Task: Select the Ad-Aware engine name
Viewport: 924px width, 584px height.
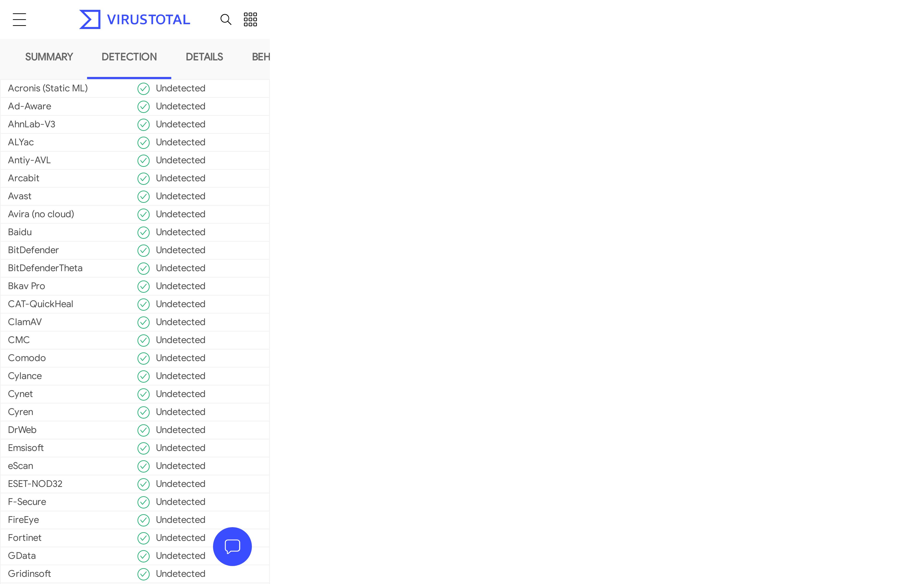Action: (x=30, y=106)
